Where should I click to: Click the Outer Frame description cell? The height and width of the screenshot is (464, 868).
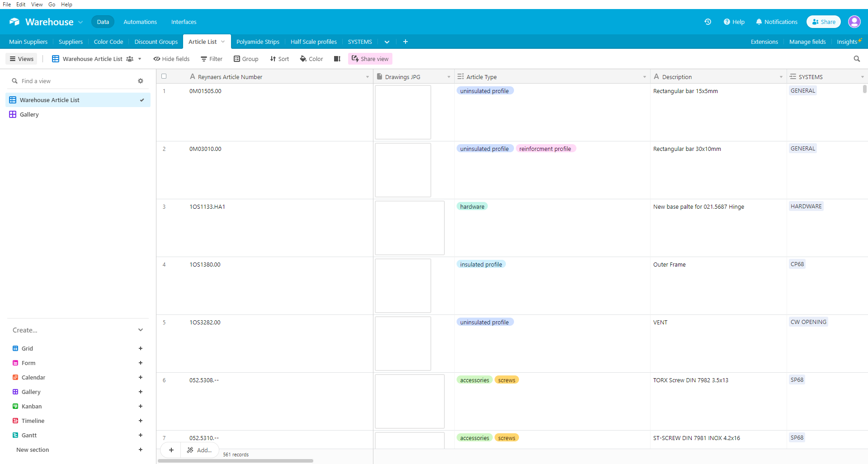[x=718, y=286]
